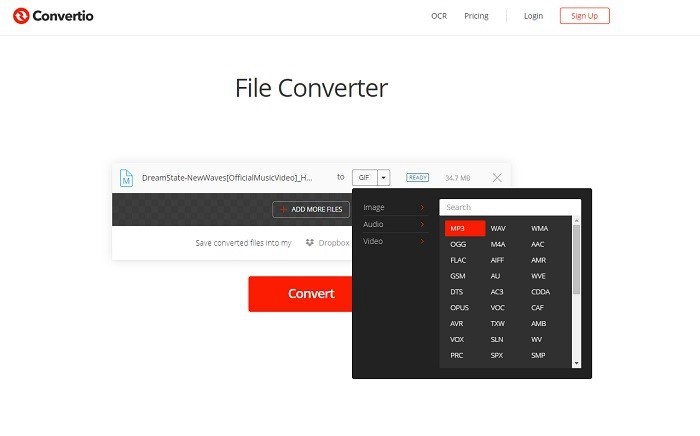Click the Convertio logo icon
This screenshot has height=436, width=700.
[23, 16]
